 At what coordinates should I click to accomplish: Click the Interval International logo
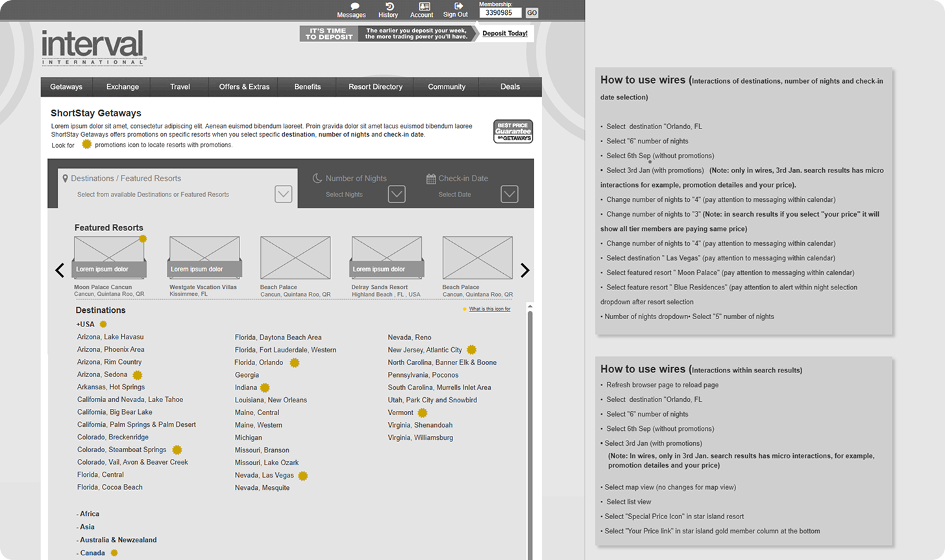pyautogui.click(x=93, y=48)
